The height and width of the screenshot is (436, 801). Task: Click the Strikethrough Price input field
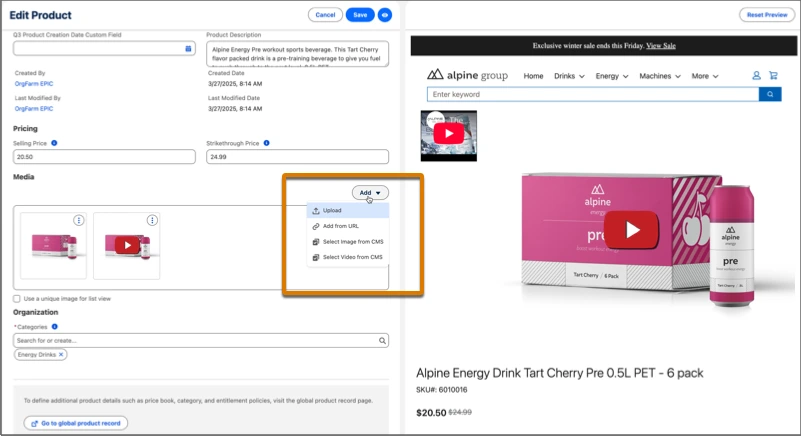[x=297, y=157]
